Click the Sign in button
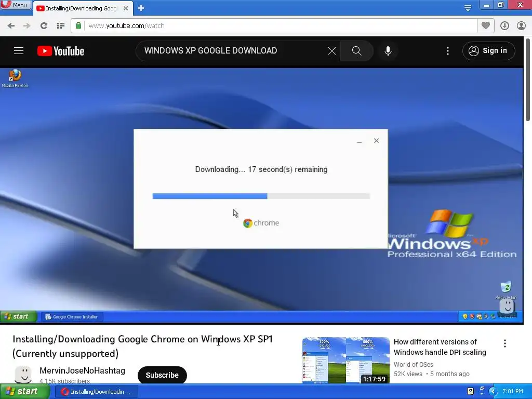 pyautogui.click(x=488, y=50)
